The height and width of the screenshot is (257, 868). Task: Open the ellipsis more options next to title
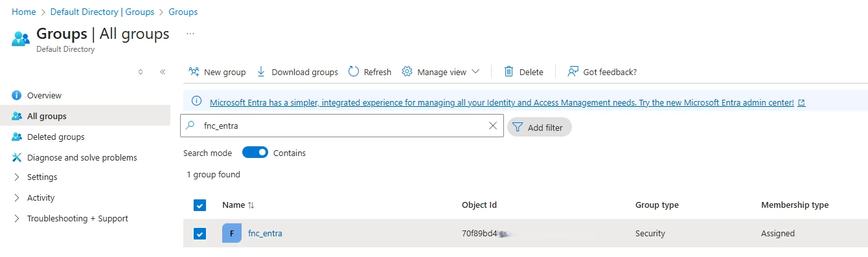[x=190, y=33]
